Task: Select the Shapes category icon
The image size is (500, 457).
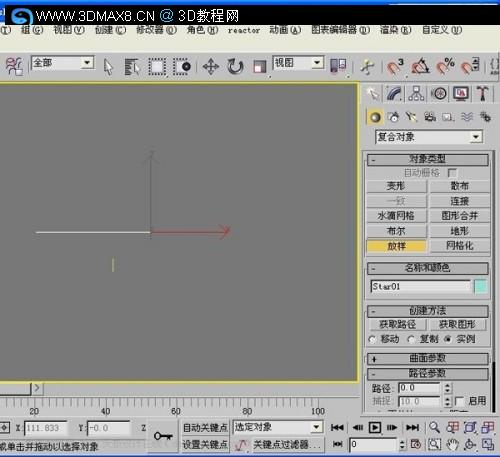Action: (394, 117)
